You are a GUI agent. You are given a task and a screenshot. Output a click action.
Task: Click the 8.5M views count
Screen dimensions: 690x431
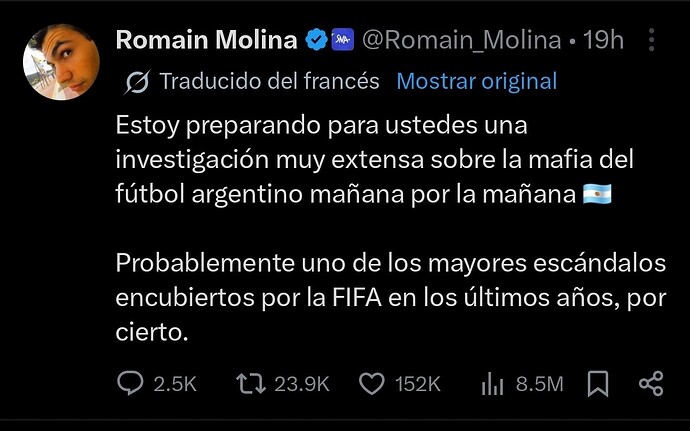(x=540, y=384)
